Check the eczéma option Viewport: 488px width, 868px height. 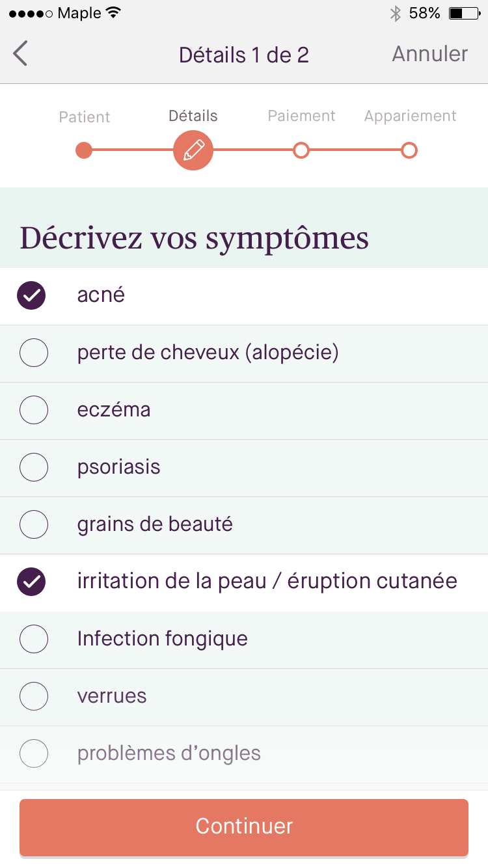pos(34,410)
